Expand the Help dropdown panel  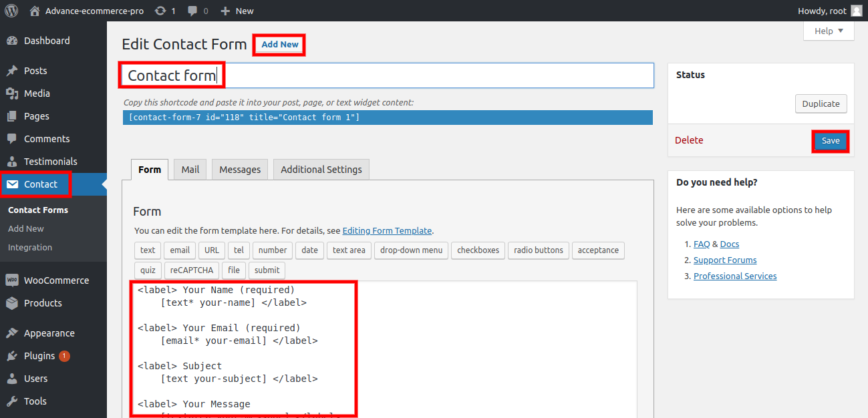[x=829, y=31]
